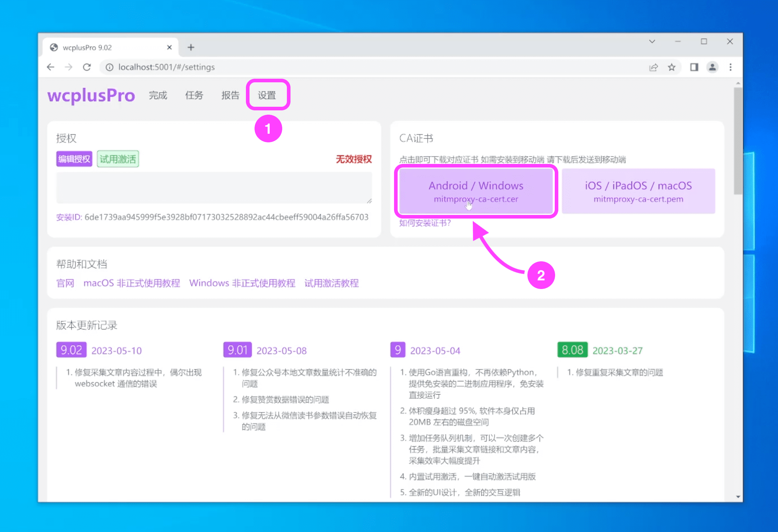Click the site info icon in address bar
778x532 pixels.
[x=110, y=67]
